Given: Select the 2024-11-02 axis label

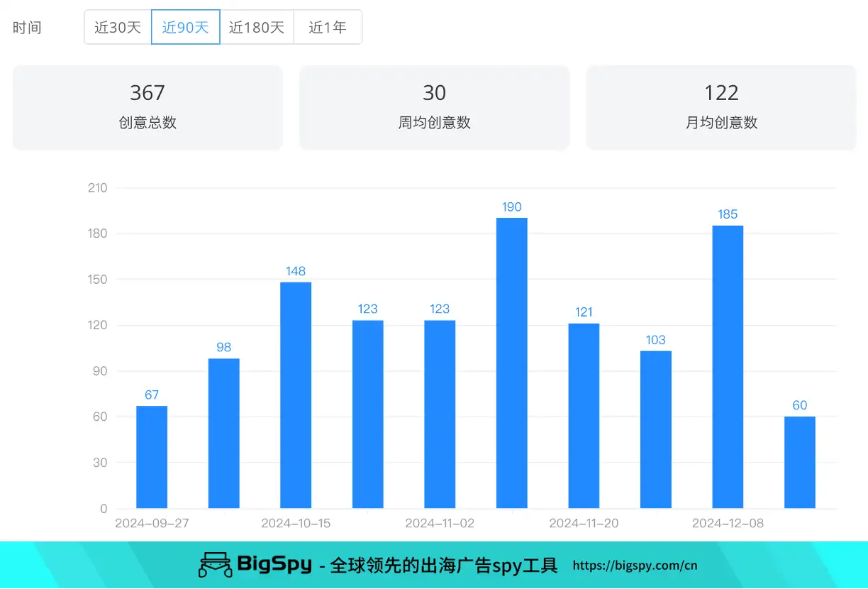Looking at the screenshot, I should click(x=439, y=523).
